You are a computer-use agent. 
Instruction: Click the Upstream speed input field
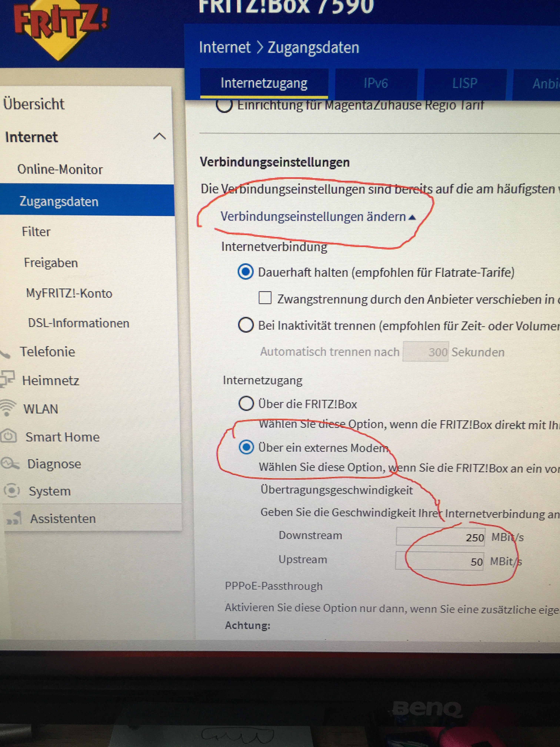pyautogui.click(x=439, y=561)
